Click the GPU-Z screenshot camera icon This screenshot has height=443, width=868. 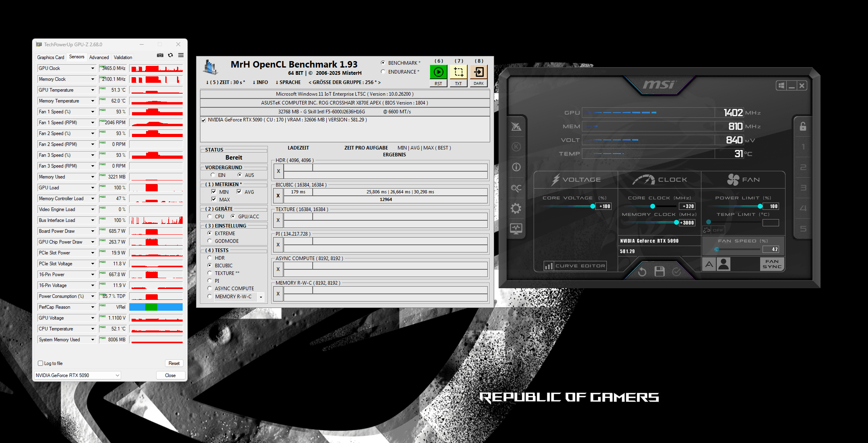tap(160, 55)
